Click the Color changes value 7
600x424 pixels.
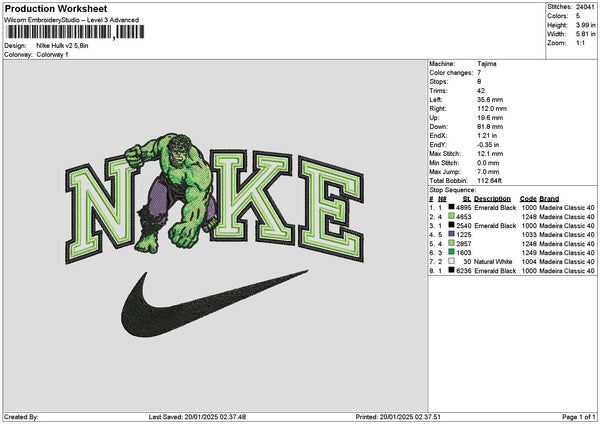[x=479, y=73]
